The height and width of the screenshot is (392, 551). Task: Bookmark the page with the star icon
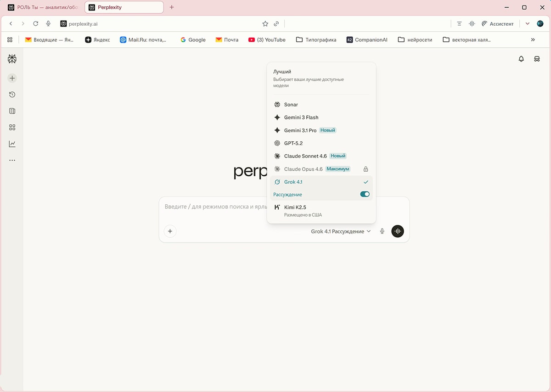(265, 23)
